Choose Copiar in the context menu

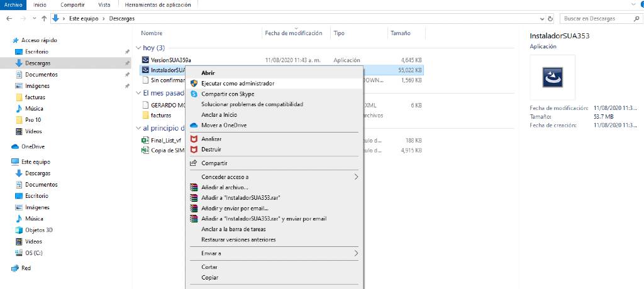coord(209,277)
